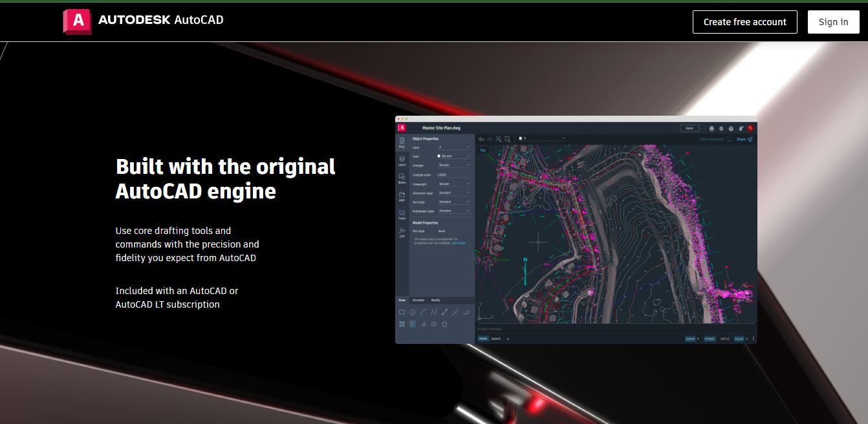Click the undo arrow in the drawing toolbar
The width and height of the screenshot is (868, 424).
481,139
